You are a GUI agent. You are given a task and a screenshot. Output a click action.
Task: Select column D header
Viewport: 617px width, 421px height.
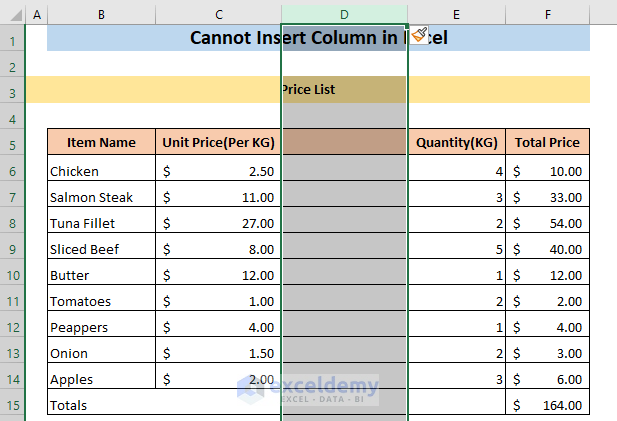click(344, 15)
